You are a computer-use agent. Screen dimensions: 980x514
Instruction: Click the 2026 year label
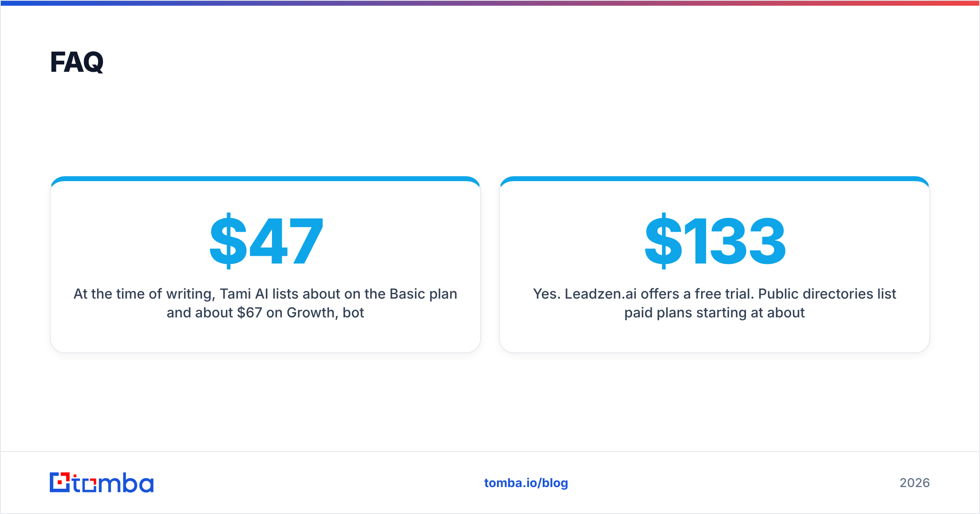click(915, 483)
